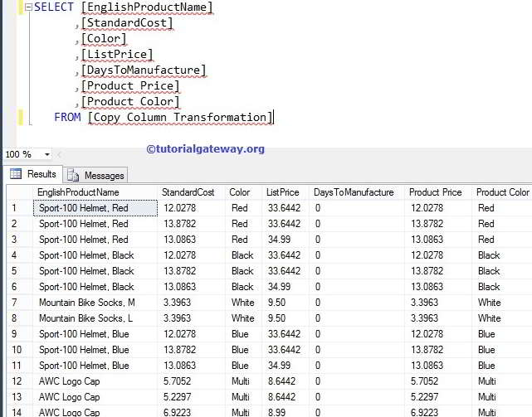Select the Product Color column header

pyautogui.click(x=502, y=192)
